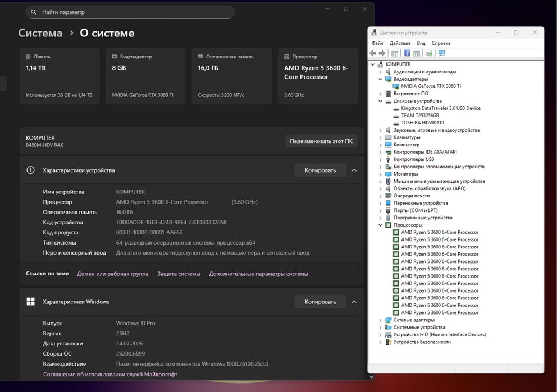Open Соглашение об использовании служб Майкрософт
557x392 pixels.
click(110, 374)
